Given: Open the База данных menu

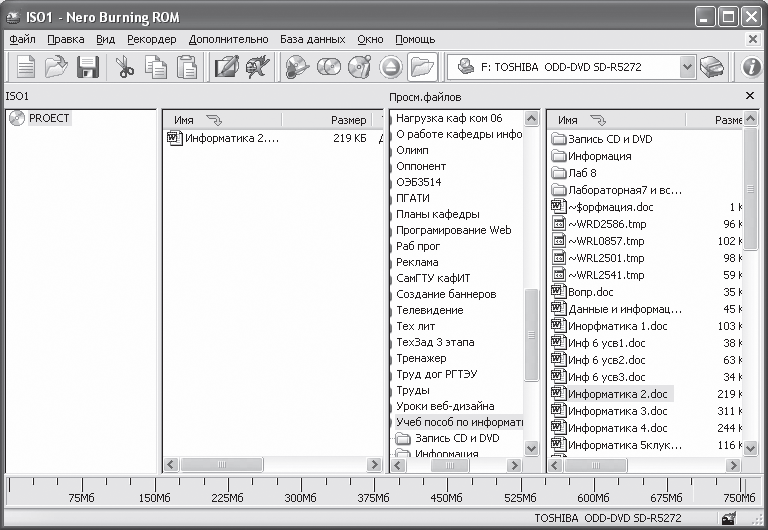Looking at the screenshot, I should pos(312,39).
